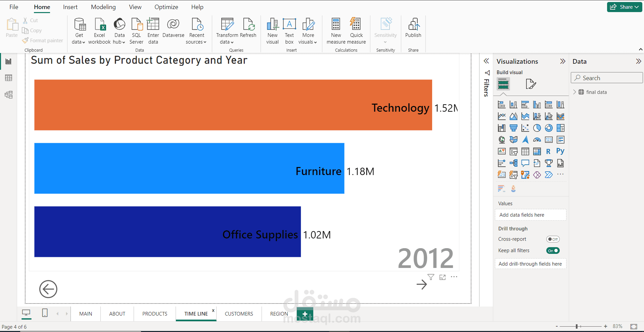The image size is (644, 332).
Task: Add a new page with plus button
Action: coord(305,314)
